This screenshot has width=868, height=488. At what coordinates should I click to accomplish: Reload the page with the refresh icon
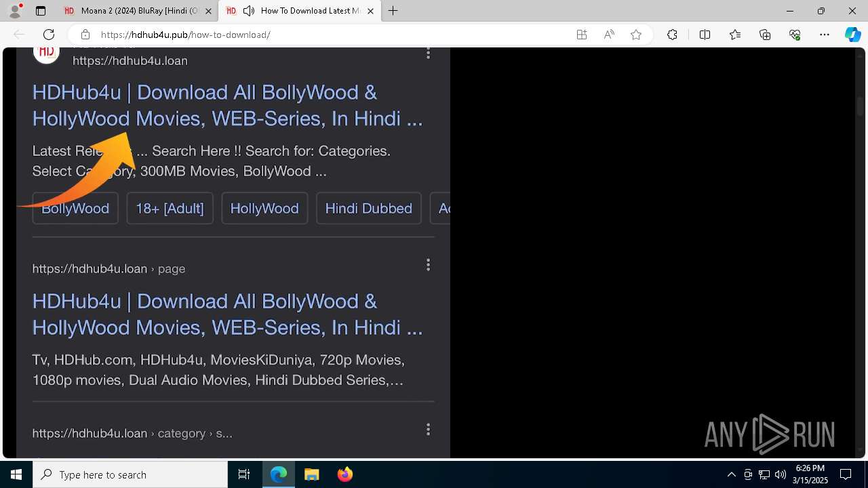pos(49,35)
